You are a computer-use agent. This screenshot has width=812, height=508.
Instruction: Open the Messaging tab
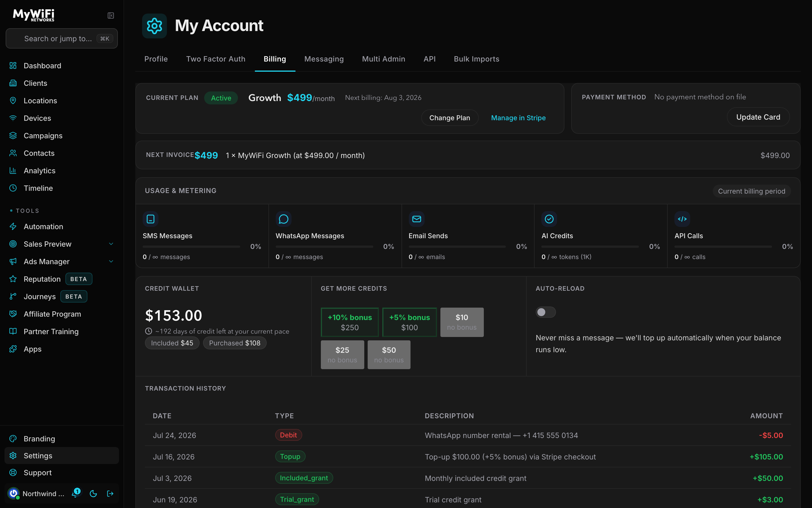324,59
